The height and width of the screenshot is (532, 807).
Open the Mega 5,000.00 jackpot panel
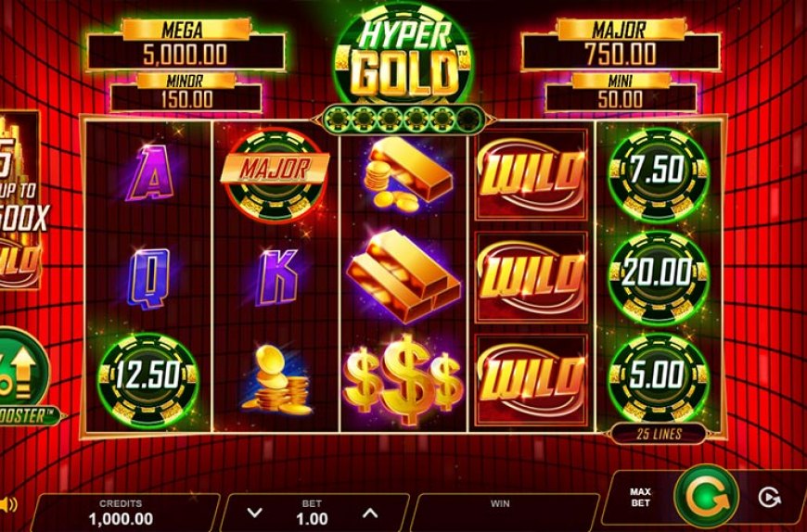click(x=186, y=44)
